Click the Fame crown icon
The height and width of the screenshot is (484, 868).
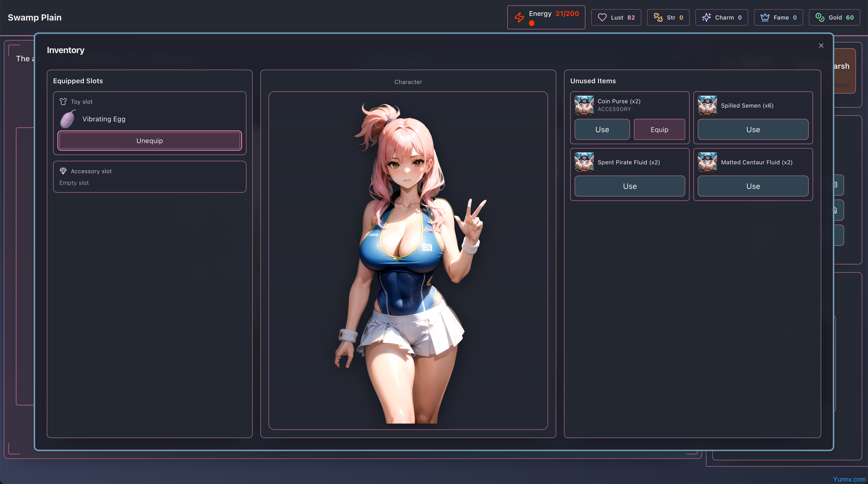coord(765,18)
